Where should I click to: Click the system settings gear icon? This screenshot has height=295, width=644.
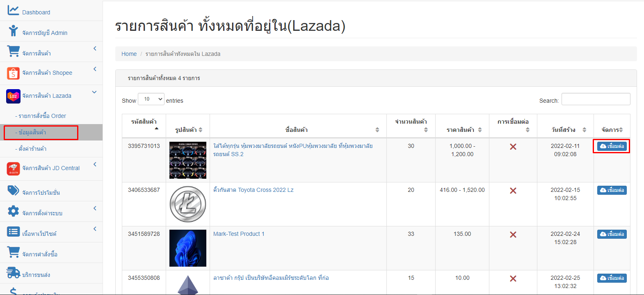click(x=13, y=211)
